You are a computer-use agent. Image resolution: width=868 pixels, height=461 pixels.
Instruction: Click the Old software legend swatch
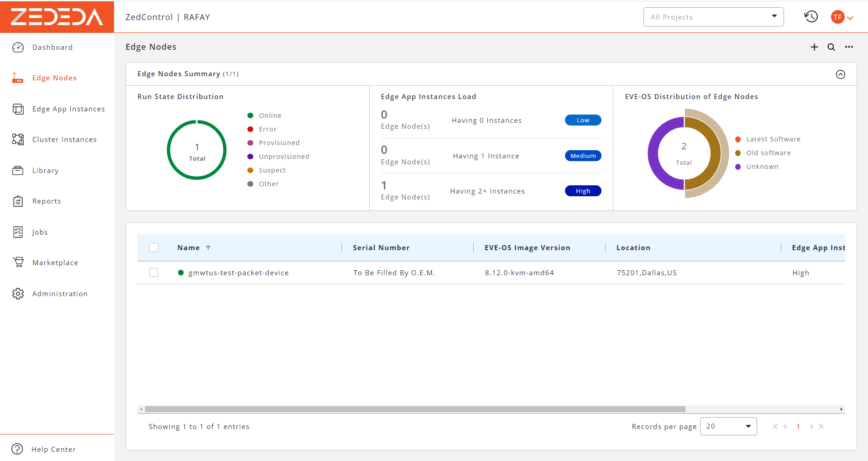click(x=738, y=153)
